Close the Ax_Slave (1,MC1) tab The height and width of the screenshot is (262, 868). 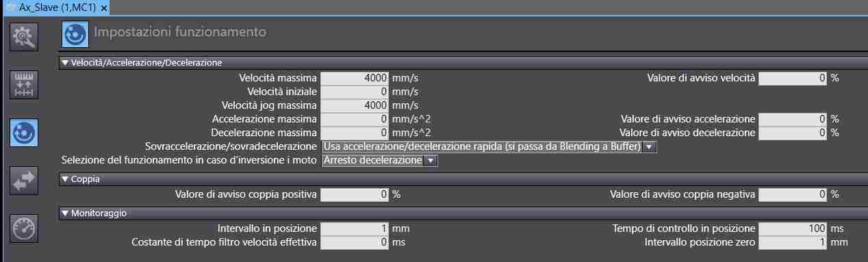pyautogui.click(x=103, y=8)
